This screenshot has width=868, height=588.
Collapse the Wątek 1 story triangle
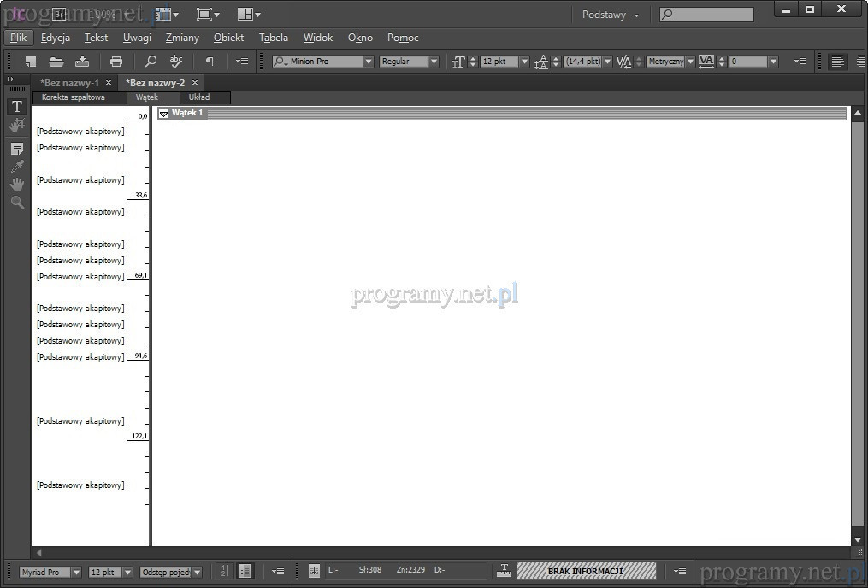click(163, 113)
